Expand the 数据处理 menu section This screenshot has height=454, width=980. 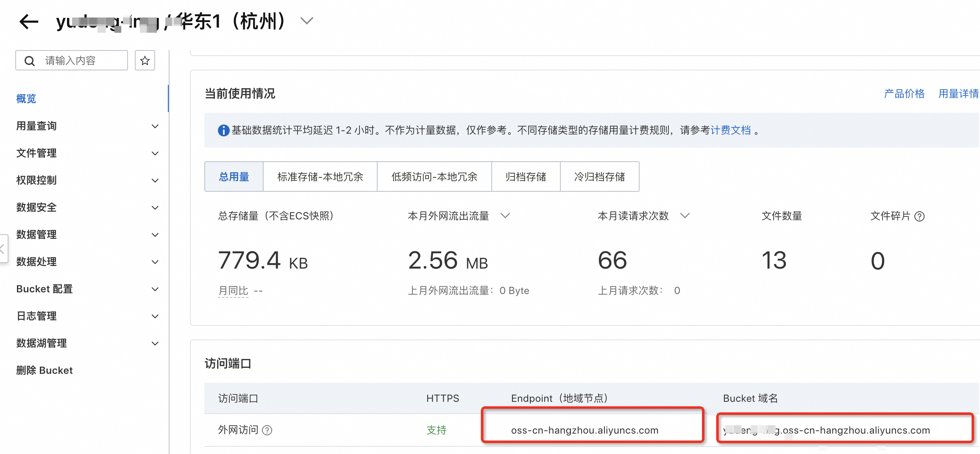click(x=87, y=262)
